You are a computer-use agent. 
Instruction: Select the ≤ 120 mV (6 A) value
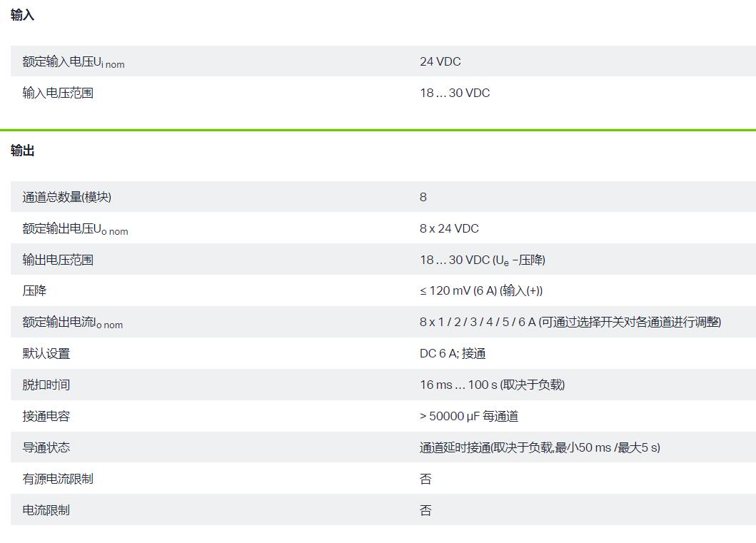pyautogui.click(x=481, y=290)
